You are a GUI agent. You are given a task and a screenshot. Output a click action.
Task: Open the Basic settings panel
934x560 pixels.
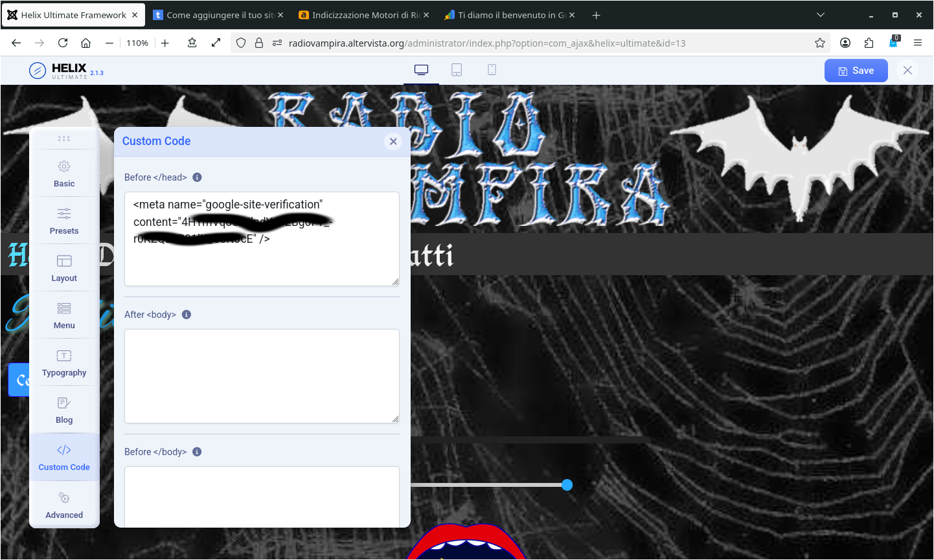point(64,174)
